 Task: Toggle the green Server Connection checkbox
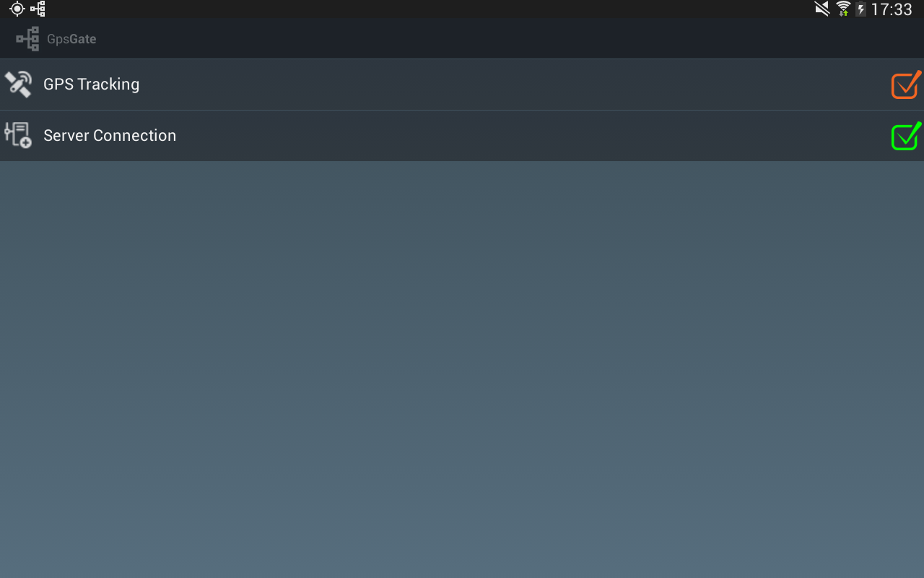point(906,136)
